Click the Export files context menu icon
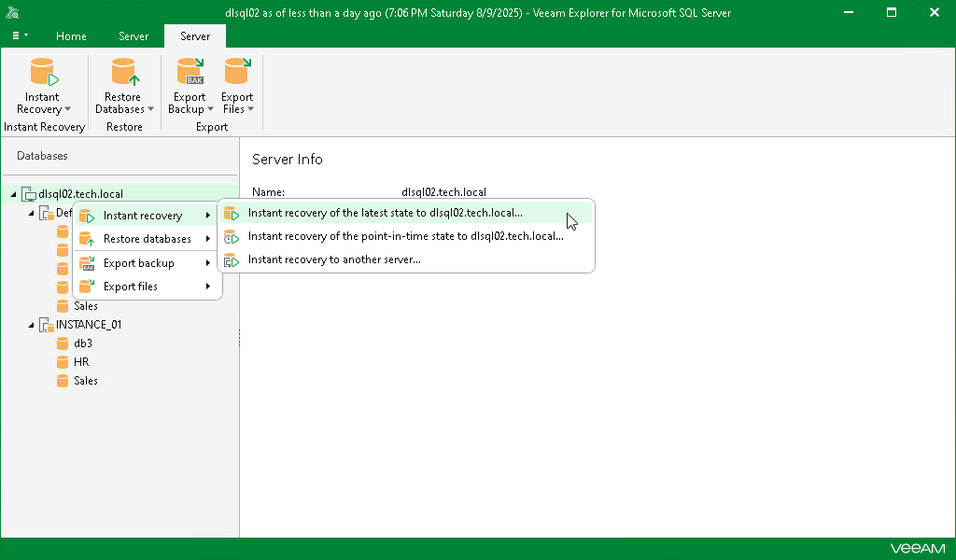This screenshot has width=956, height=560. [87, 287]
